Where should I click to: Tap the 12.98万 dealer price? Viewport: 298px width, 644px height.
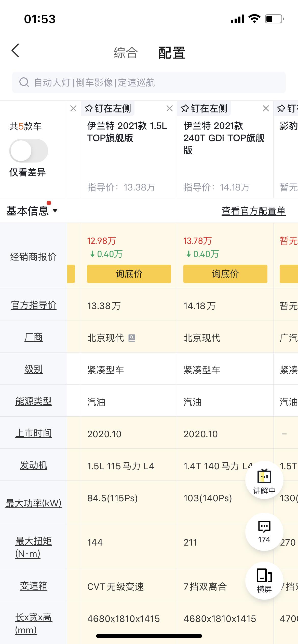point(102,241)
